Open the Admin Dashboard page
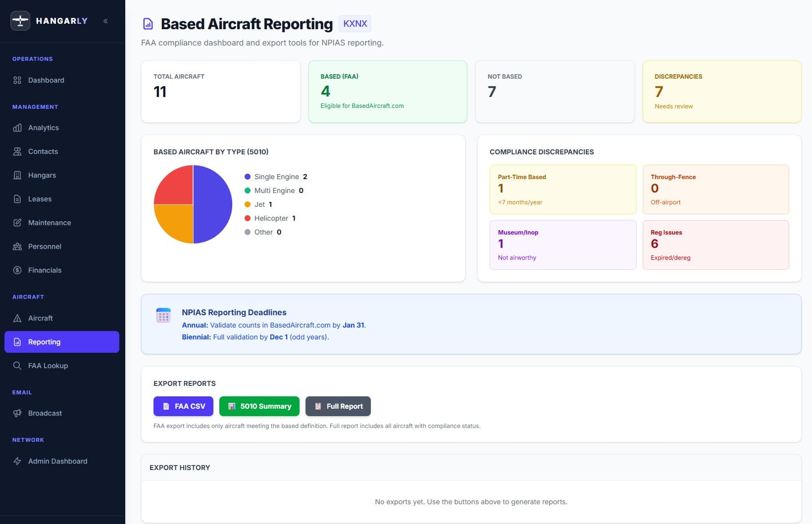The width and height of the screenshot is (812, 524). click(57, 461)
